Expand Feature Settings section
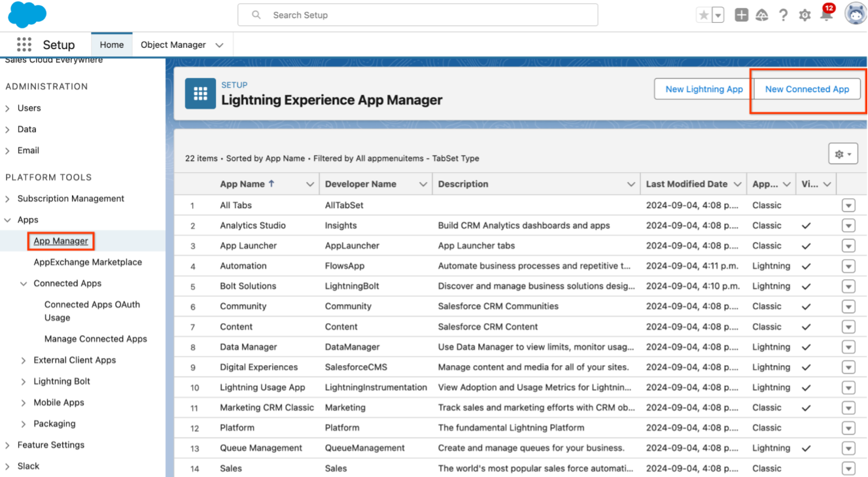The width and height of the screenshot is (868, 477). 8,446
